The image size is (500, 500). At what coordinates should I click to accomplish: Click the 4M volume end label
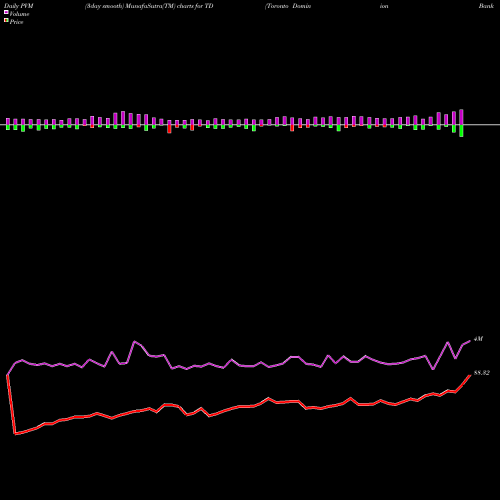(478, 339)
